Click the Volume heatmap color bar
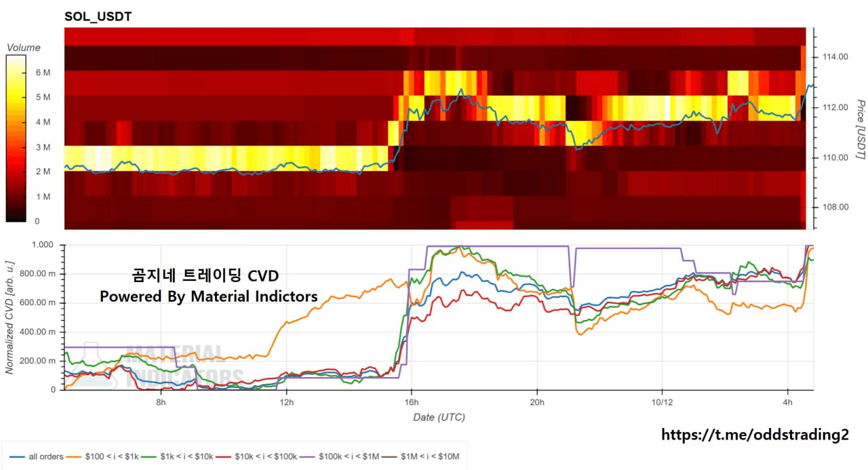The image size is (868, 470). point(16,138)
